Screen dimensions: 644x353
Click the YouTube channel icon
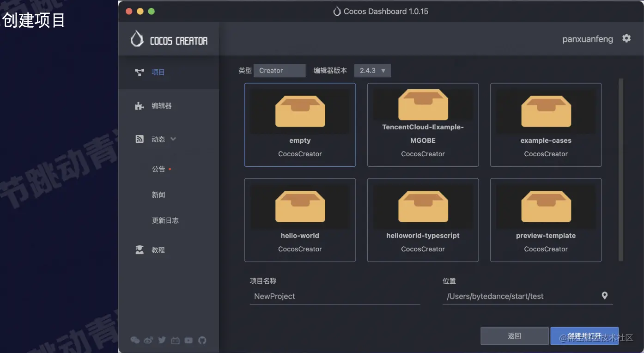188,340
